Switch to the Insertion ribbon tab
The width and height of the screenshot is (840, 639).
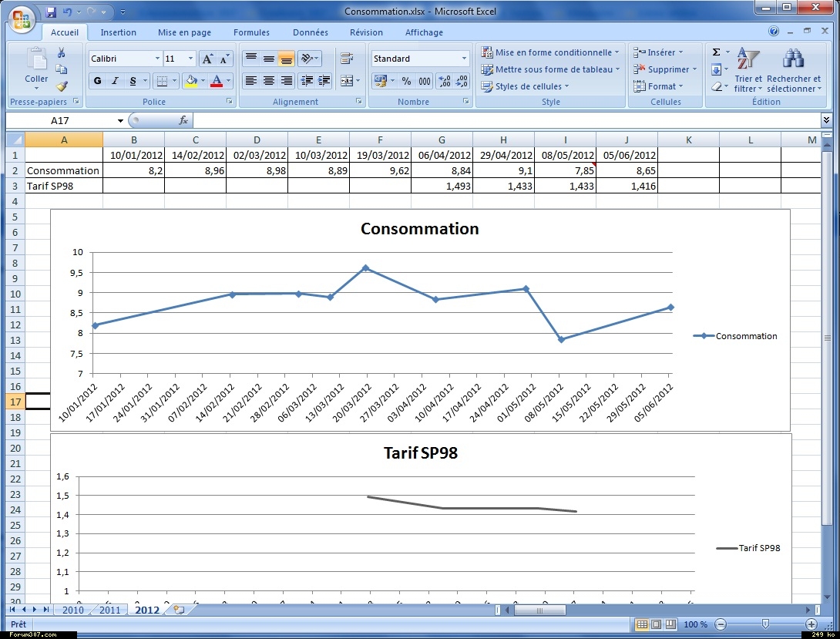pyautogui.click(x=118, y=32)
